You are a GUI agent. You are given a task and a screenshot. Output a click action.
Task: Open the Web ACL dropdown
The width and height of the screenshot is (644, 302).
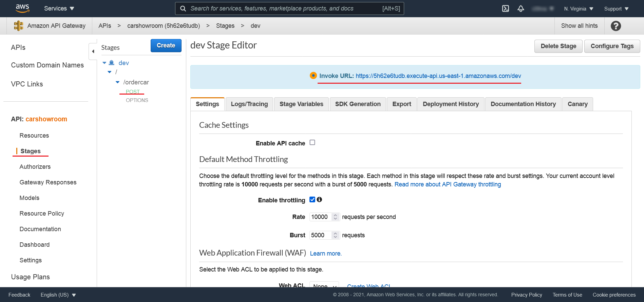(324, 286)
